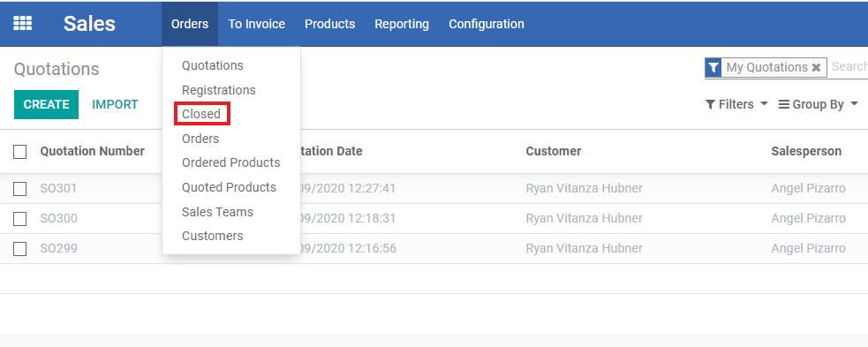The height and width of the screenshot is (347, 868).
Task: Open the To Invoice menu
Action: coord(257,24)
